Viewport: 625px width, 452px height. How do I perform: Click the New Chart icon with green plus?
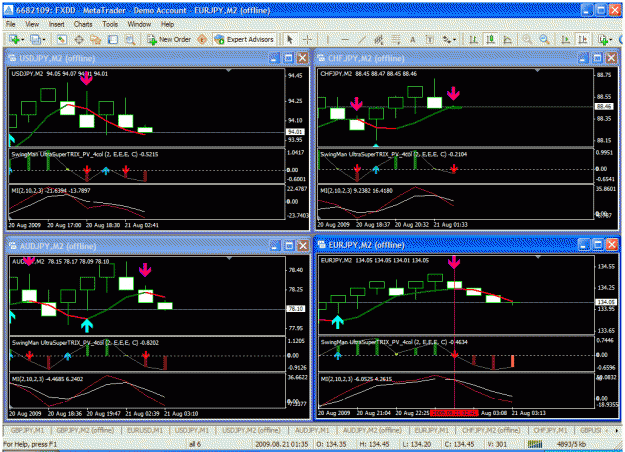(x=14, y=39)
